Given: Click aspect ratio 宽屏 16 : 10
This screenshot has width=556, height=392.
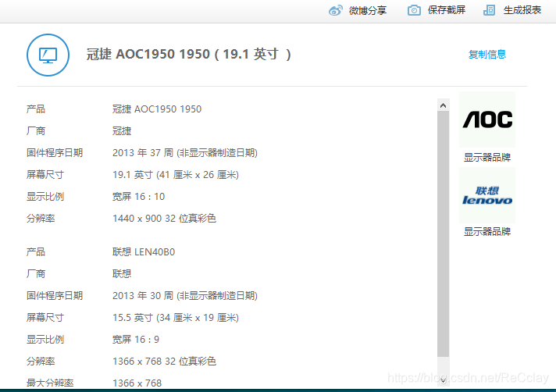Looking at the screenshot, I should tap(138, 197).
